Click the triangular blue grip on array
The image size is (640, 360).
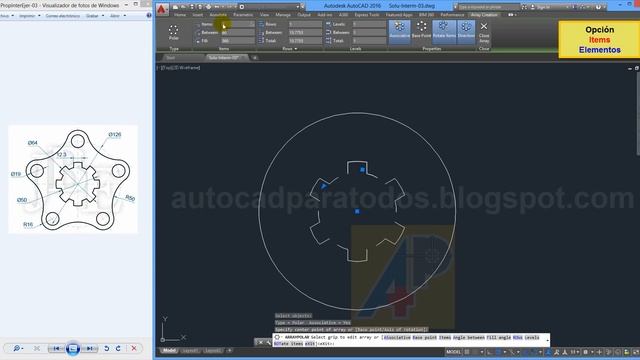[x=324, y=186]
